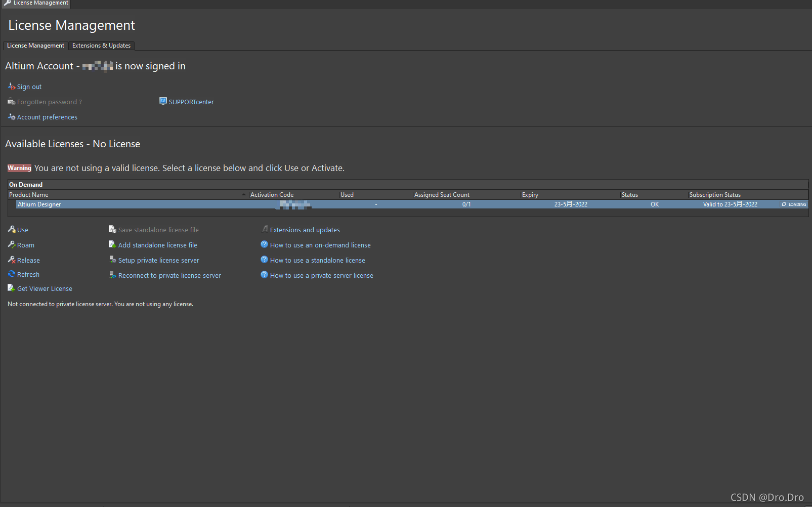The height and width of the screenshot is (507, 812).
Task: Select the License Management tab
Action: point(35,46)
